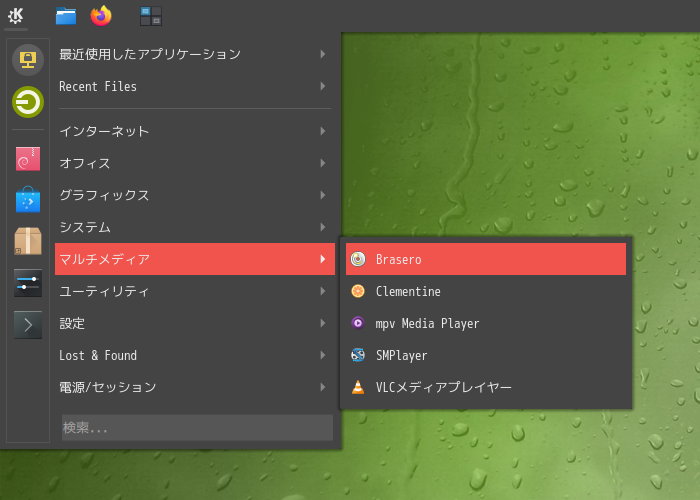Open the pink Debian archive icon

28,158
